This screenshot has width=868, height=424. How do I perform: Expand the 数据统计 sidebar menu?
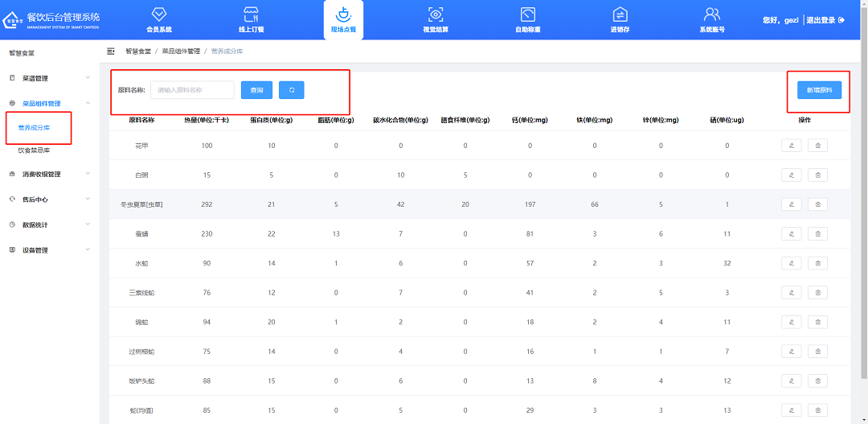tap(48, 224)
